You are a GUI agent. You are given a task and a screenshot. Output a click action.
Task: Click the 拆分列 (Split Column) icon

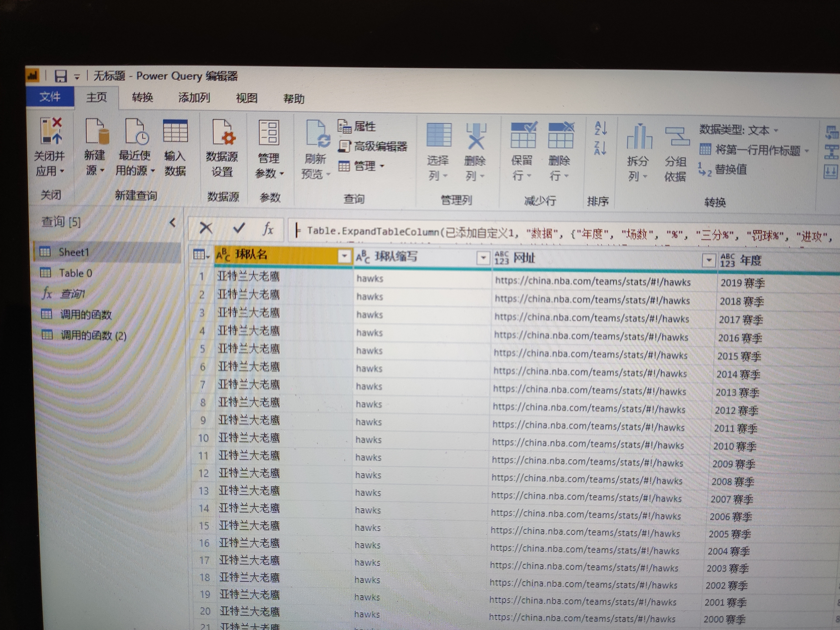click(639, 137)
